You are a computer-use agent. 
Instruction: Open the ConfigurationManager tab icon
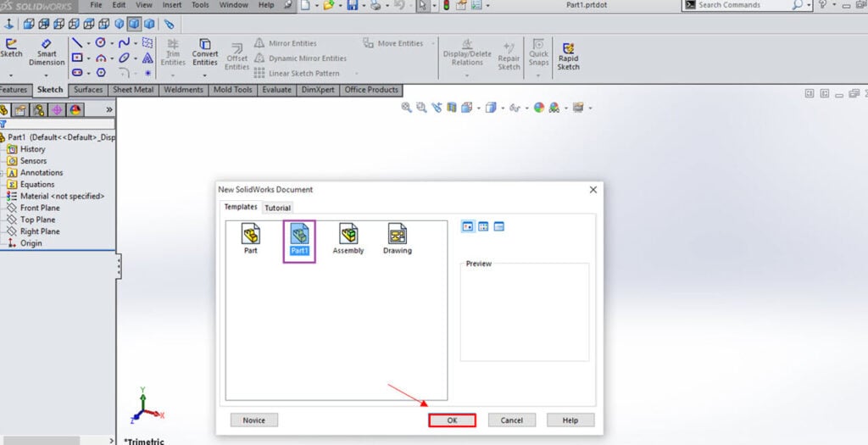coord(38,109)
